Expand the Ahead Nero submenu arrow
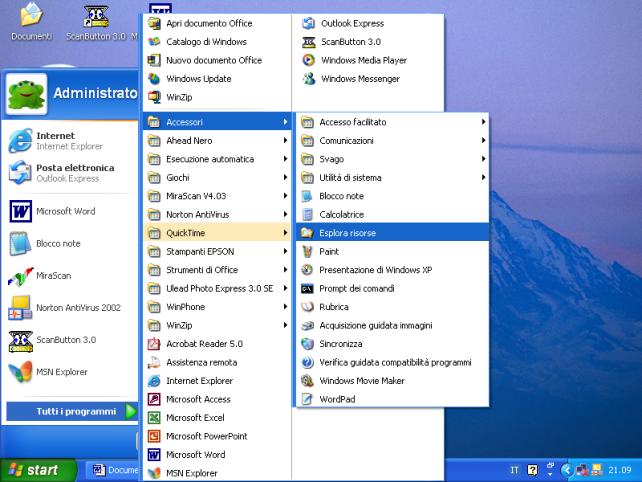642x482 pixels. click(x=285, y=140)
